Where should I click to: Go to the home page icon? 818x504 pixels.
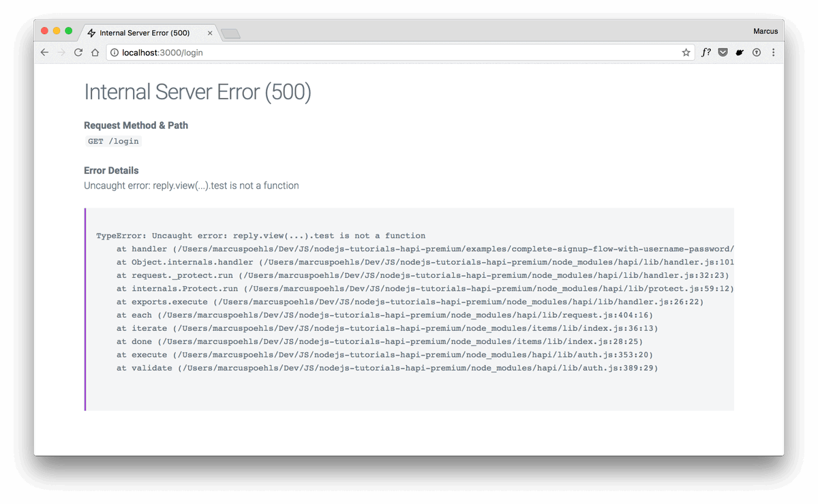tap(95, 52)
